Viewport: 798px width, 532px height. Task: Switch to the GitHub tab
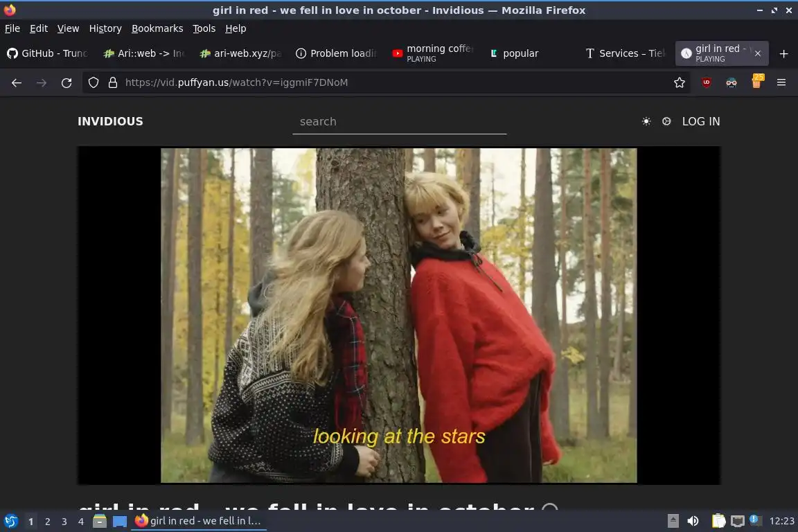click(48, 53)
